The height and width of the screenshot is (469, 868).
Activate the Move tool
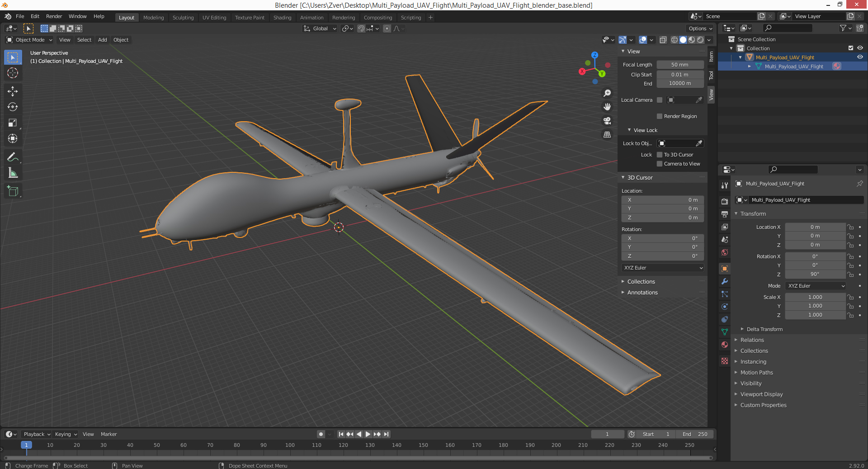click(x=13, y=91)
